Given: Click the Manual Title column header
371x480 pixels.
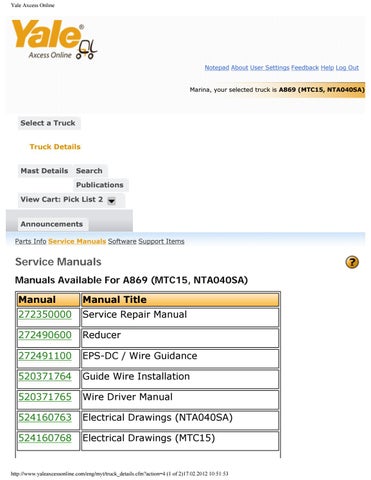Looking at the screenshot, I should 180,299.
